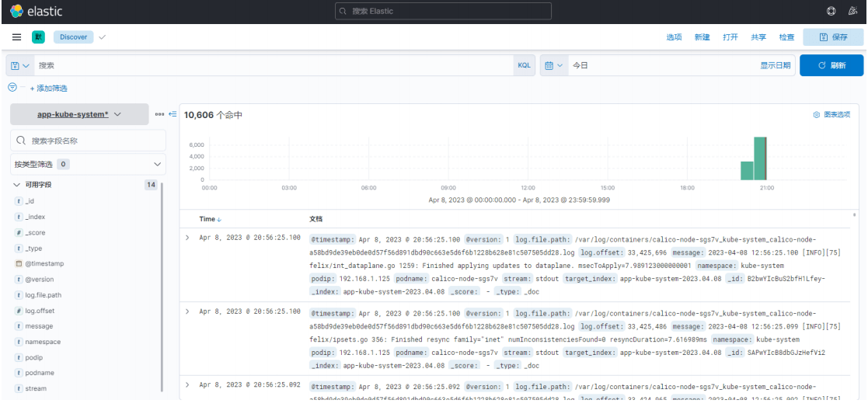Collapse the field list sidebar
The image size is (868, 407).
point(173,115)
